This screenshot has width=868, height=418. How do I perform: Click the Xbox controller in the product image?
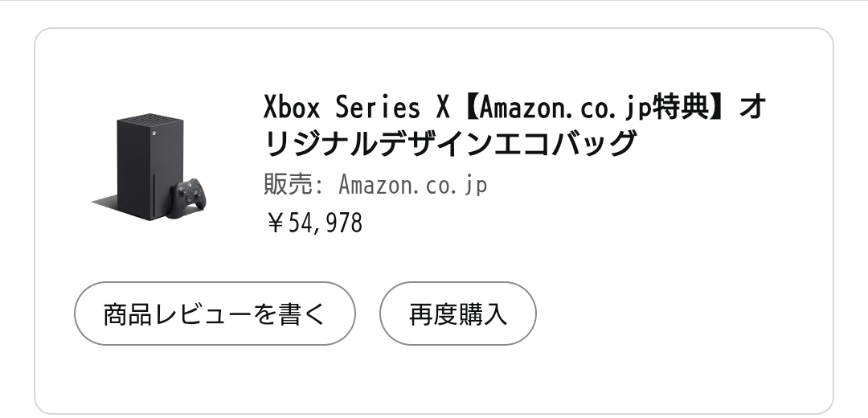(188, 199)
